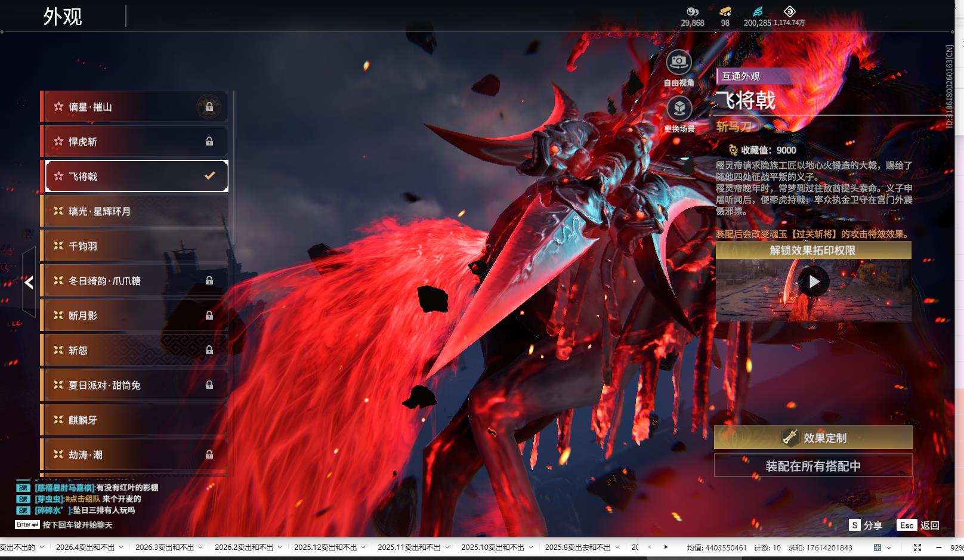Image resolution: width=964 pixels, height=560 pixels.
Task: Click the lock icon on 断月影
Action: click(209, 315)
